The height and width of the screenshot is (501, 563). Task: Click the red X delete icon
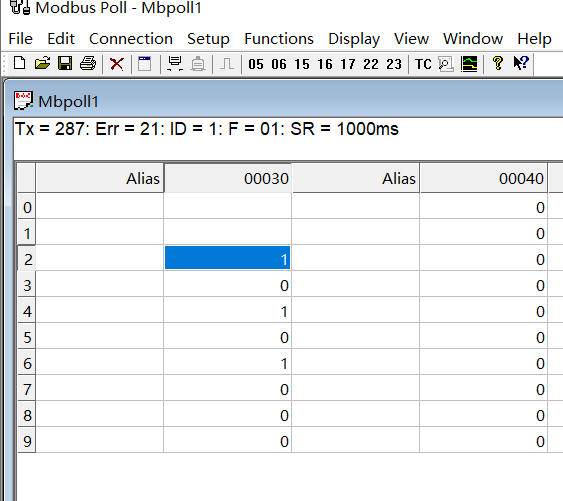tap(117, 64)
